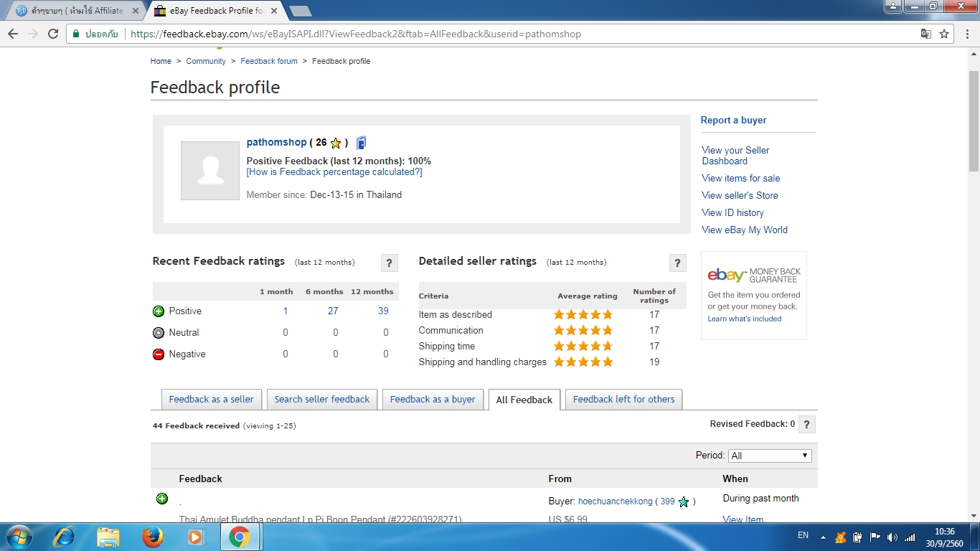Click the Report a buyer link

coord(733,121)
